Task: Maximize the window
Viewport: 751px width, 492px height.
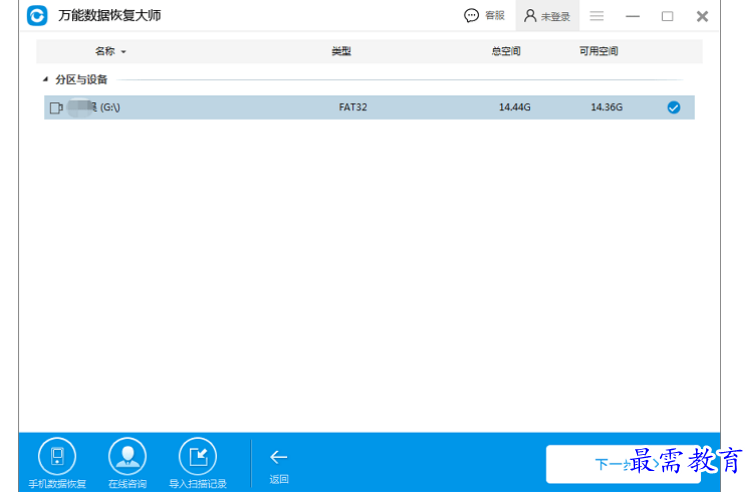Action: 667,16
